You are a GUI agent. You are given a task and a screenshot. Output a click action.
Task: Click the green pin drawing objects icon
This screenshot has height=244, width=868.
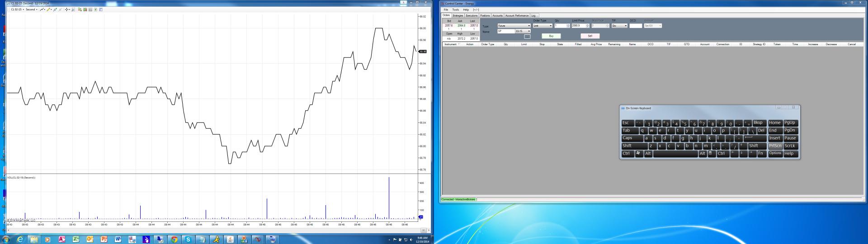click(x=55, y=9)
